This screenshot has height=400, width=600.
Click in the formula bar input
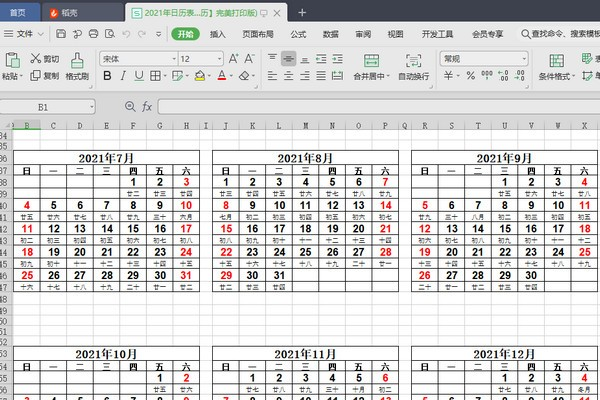click(x=379, y=107)
